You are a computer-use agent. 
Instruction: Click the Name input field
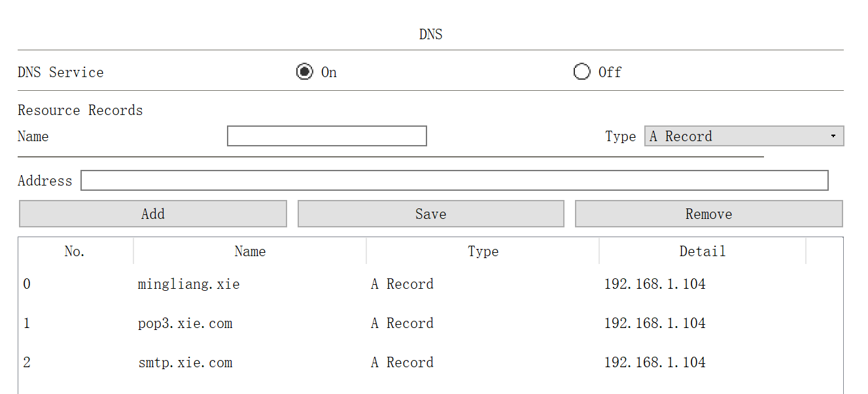click(326, 136)
